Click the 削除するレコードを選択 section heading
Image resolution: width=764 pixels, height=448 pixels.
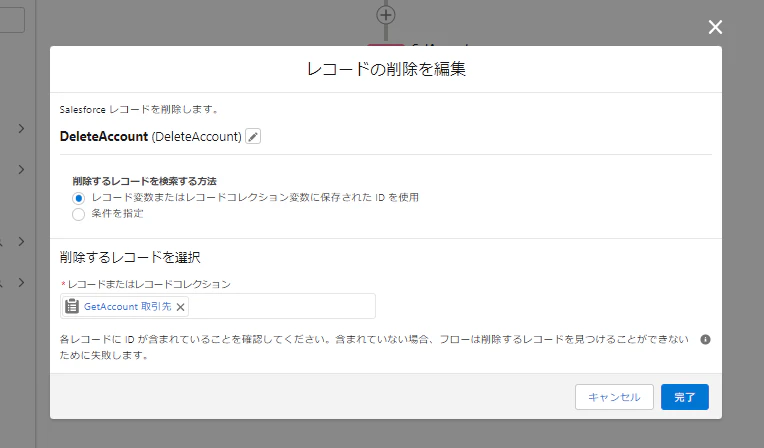click(130, 257)
